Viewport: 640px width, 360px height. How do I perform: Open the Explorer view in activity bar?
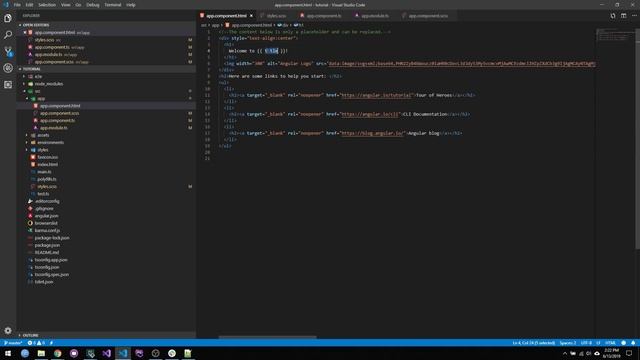8,18
